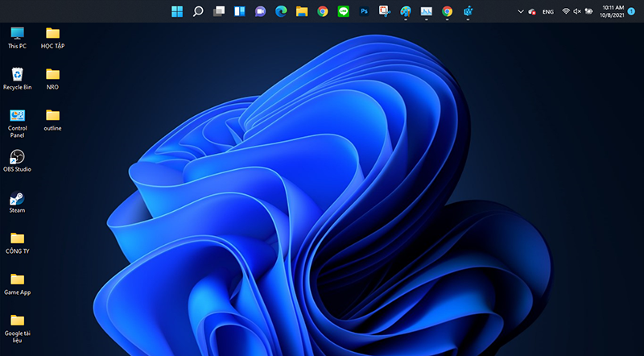Click the muted volume tray icon
Screen dimensions: 644x356
577,11
